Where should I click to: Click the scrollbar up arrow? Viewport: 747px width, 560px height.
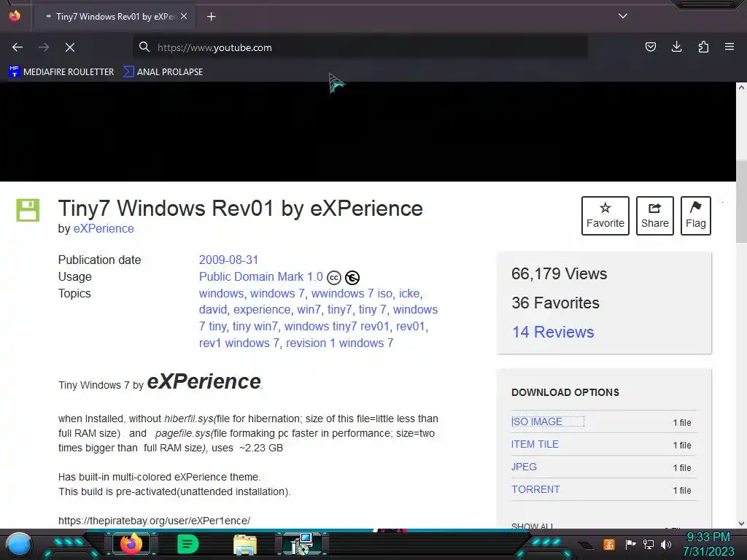[x=741, y=87]
